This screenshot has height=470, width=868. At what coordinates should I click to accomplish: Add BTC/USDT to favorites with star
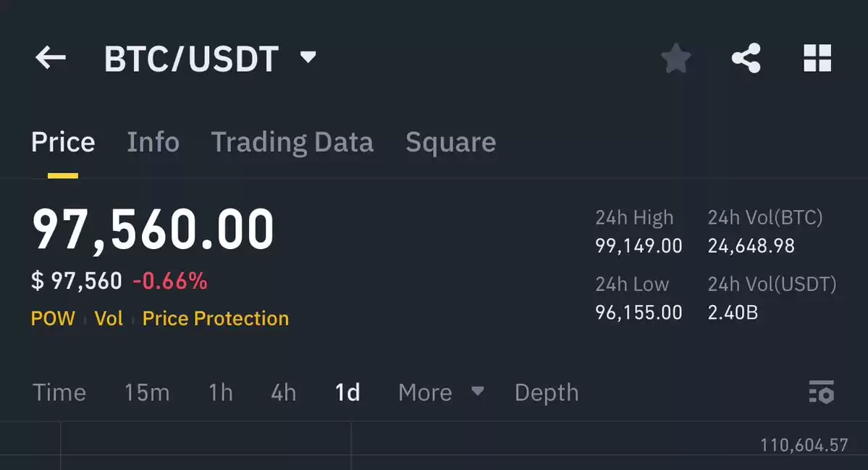tap(676, 58)
